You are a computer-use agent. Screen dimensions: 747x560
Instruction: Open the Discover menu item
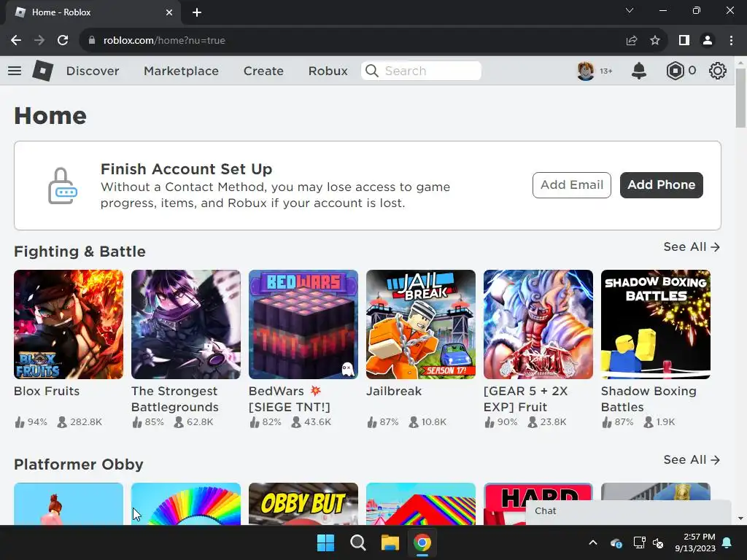93,71
